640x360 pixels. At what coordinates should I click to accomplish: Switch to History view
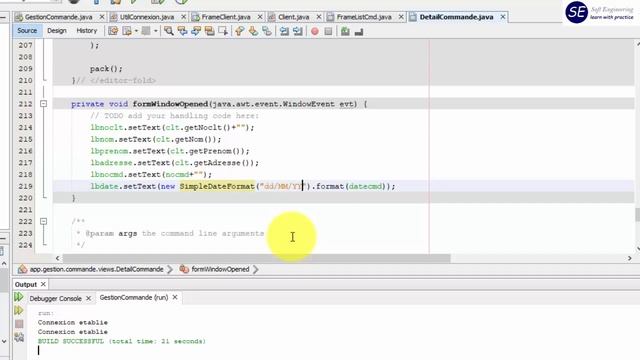coord(87,31)
